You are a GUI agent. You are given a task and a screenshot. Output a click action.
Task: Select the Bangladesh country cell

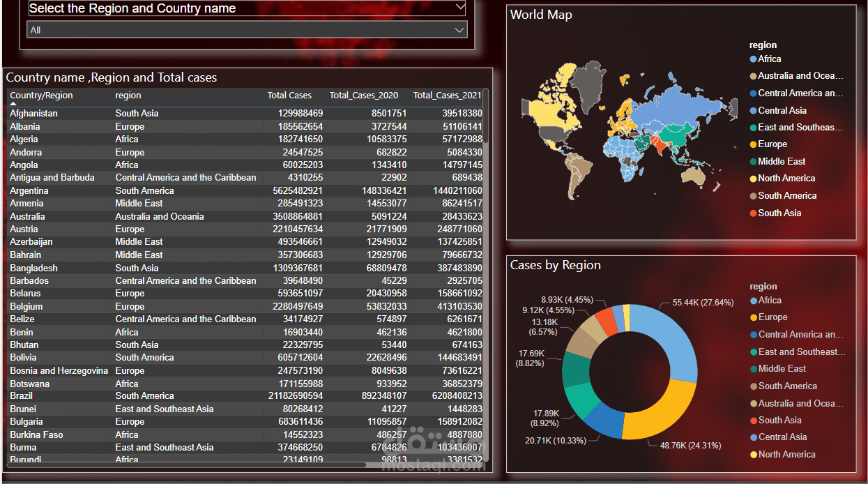point(33,268)
